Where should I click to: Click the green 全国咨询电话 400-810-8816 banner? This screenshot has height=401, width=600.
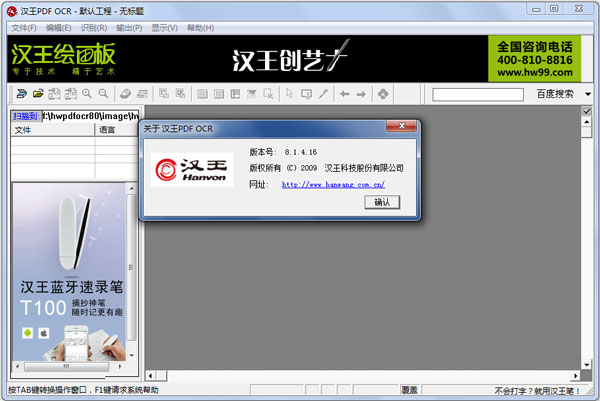point(535,59)
